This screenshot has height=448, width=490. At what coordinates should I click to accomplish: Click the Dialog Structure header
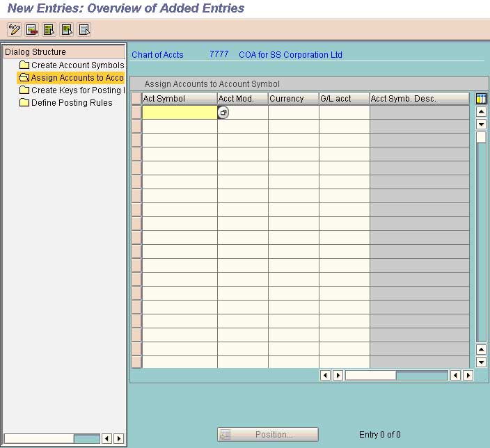point(64,52)
